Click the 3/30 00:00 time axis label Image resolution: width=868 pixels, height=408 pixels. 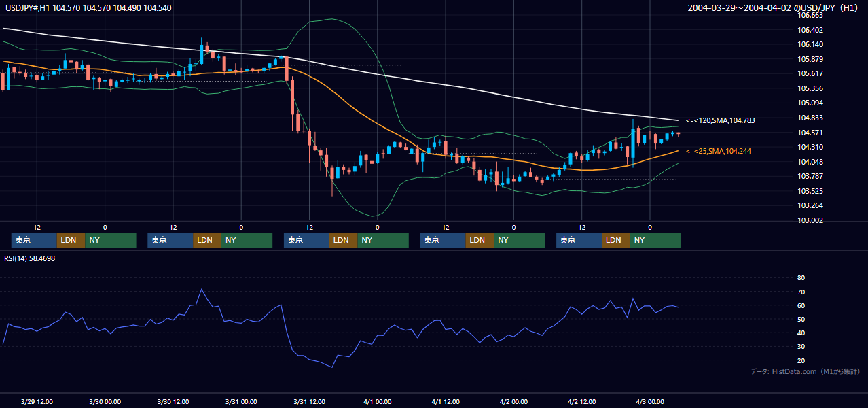(105, 401)
